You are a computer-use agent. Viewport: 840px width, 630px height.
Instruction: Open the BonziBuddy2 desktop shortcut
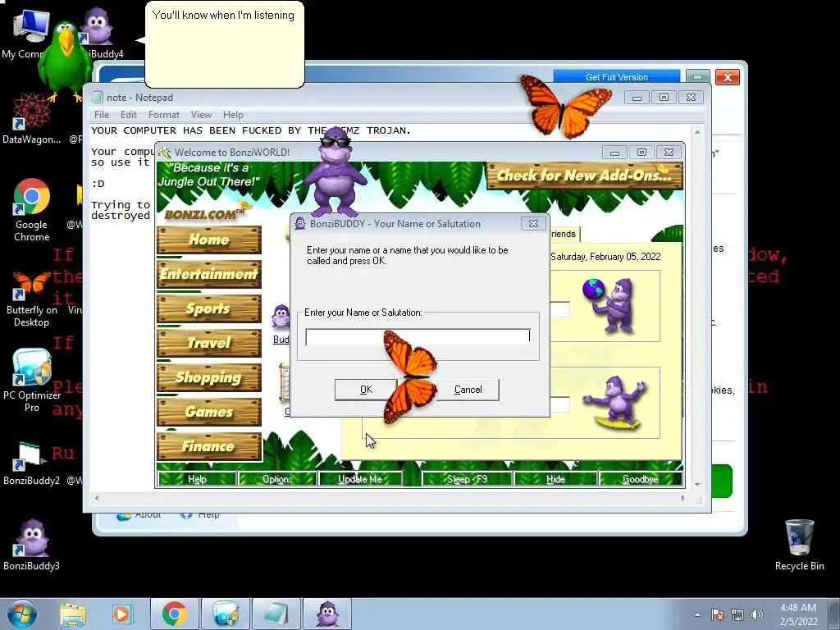31,464
